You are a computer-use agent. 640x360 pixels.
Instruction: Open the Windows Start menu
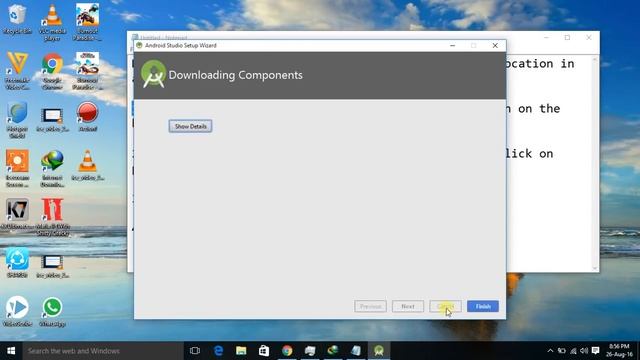click(11, 351)
